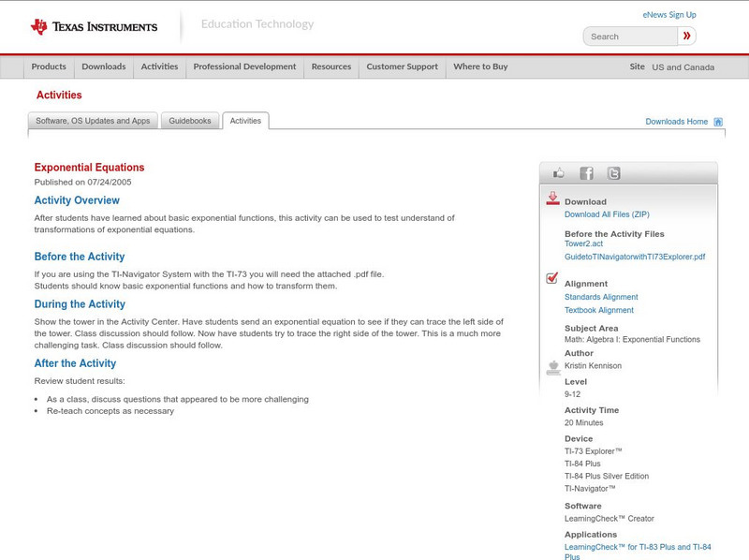Click TI-84 Plus Silver Edition entry
The height and width of the screenshot is (560, 749).
click(x=607, y=476)
